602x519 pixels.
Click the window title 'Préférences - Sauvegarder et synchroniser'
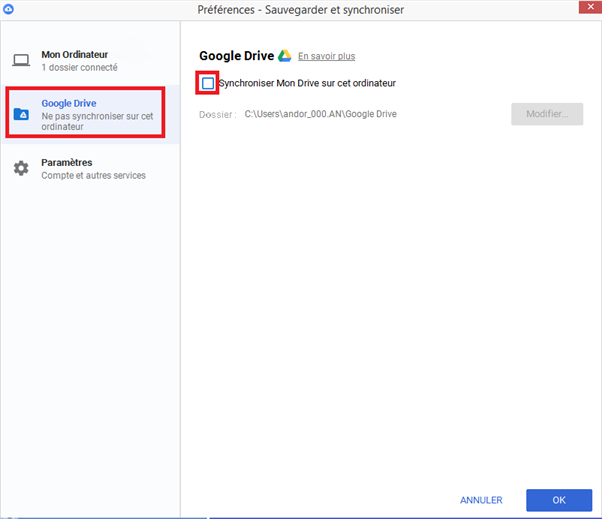point(301,10)
